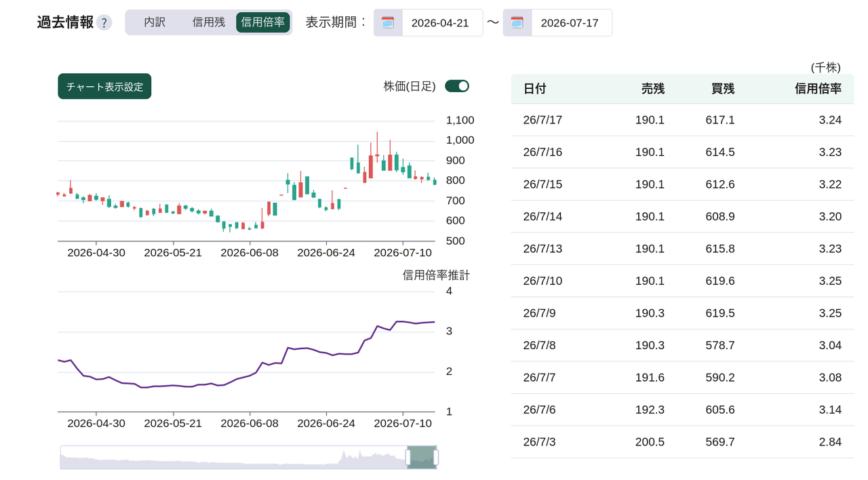Open チャート表示設定 button
The height and width of the screenshot is (480, 868).
(104, 86)
